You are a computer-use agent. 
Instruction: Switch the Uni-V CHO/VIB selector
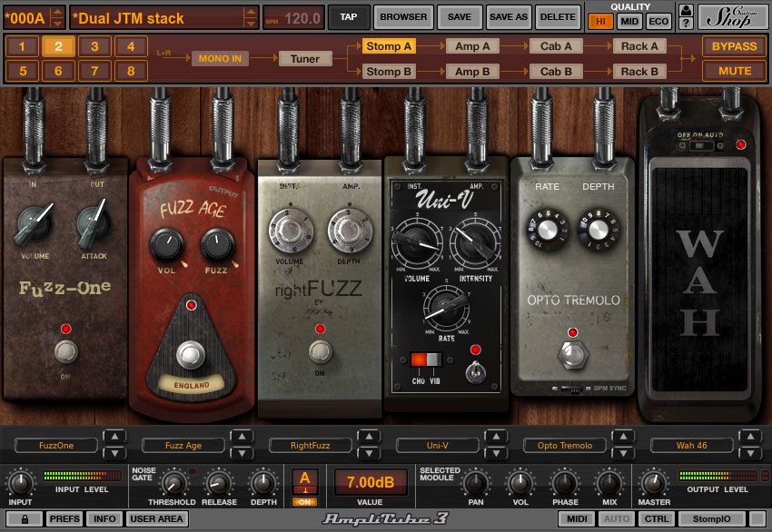pyautogui.click(x=426, y=360)
